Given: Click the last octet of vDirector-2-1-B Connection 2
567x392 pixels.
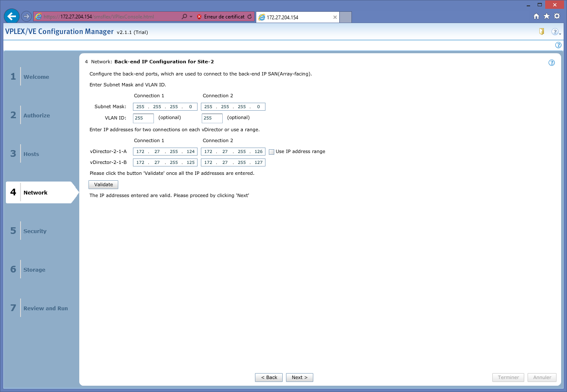Looking at the screenshot, I should pos(258,163).
